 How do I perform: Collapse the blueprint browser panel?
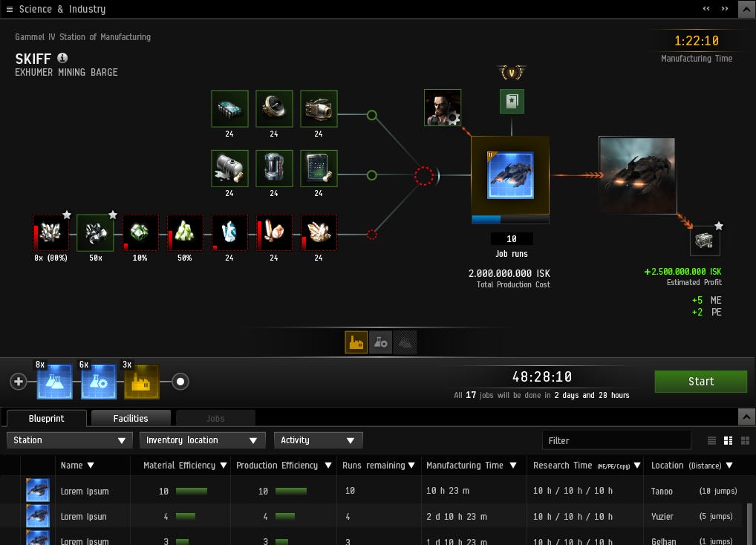(x=746, y=417)
